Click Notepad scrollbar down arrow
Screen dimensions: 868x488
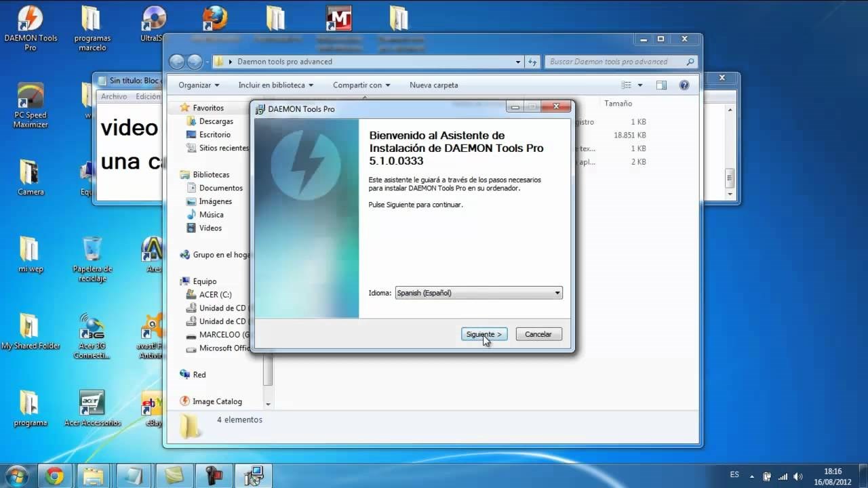(730, 194)
